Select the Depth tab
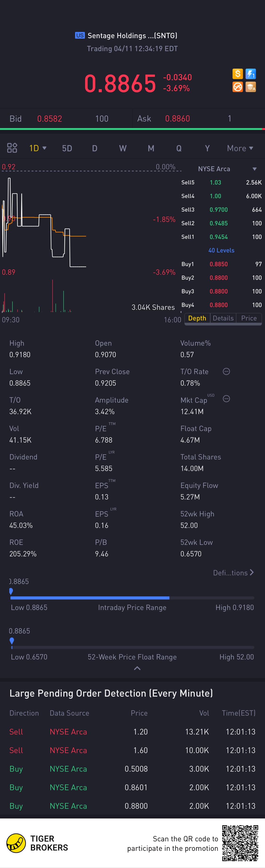This screenshot has width=265, height=868. 197,318
